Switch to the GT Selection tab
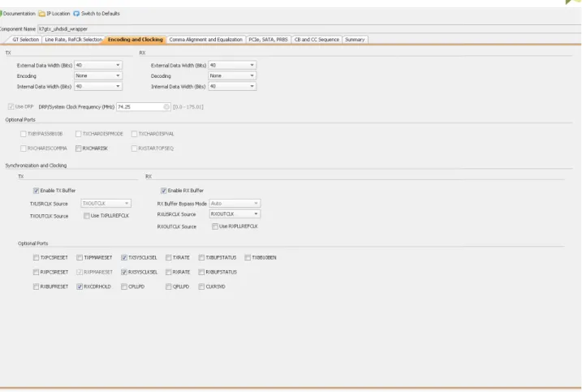Viewport: 582px width, 392px height. click(26, 40)
